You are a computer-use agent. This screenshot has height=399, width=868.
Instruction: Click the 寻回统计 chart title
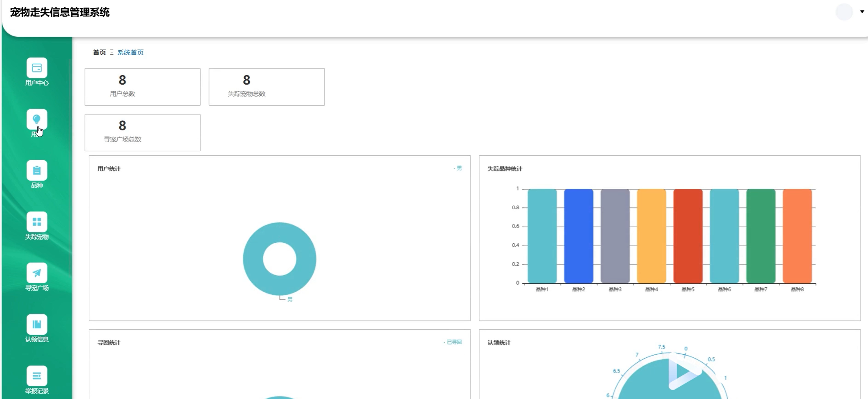pos(109,343)
